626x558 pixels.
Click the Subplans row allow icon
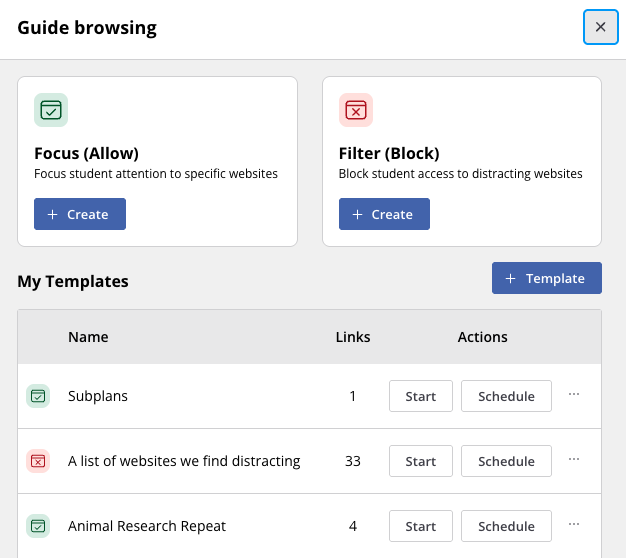pos(38,396)
